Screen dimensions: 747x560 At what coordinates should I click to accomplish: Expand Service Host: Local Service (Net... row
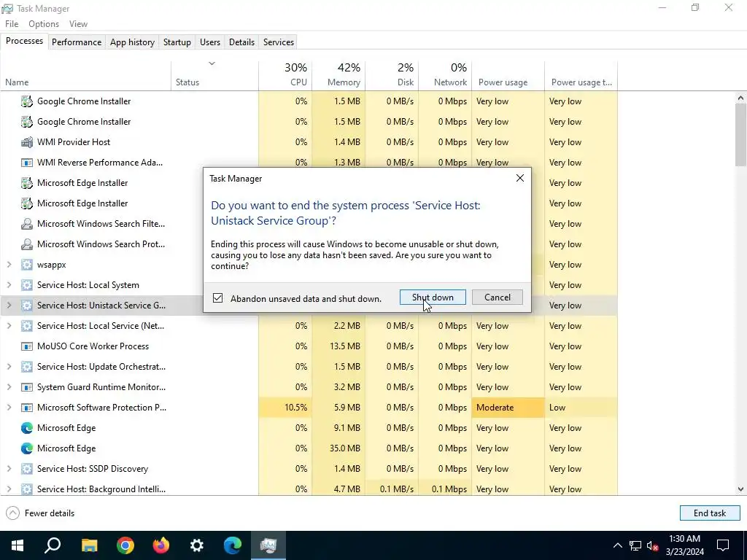tap(9, 326)
